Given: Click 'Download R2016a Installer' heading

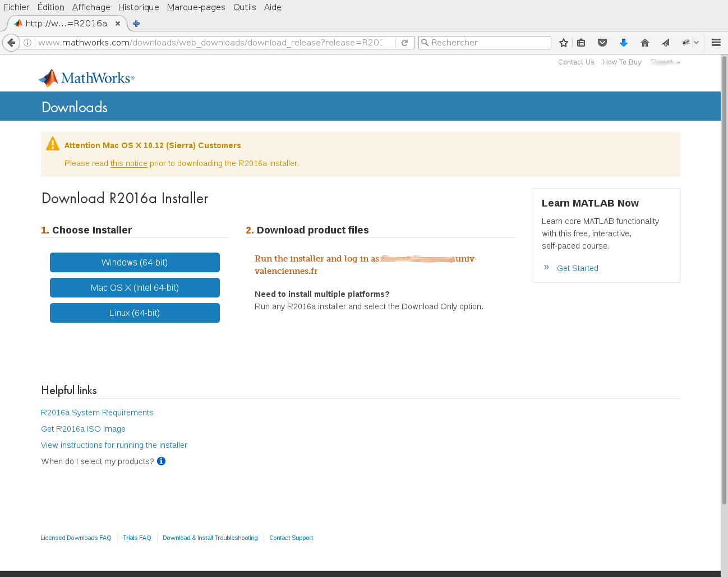Looking at the screenshot, I should pyautogui.click(x=125, y=198).
